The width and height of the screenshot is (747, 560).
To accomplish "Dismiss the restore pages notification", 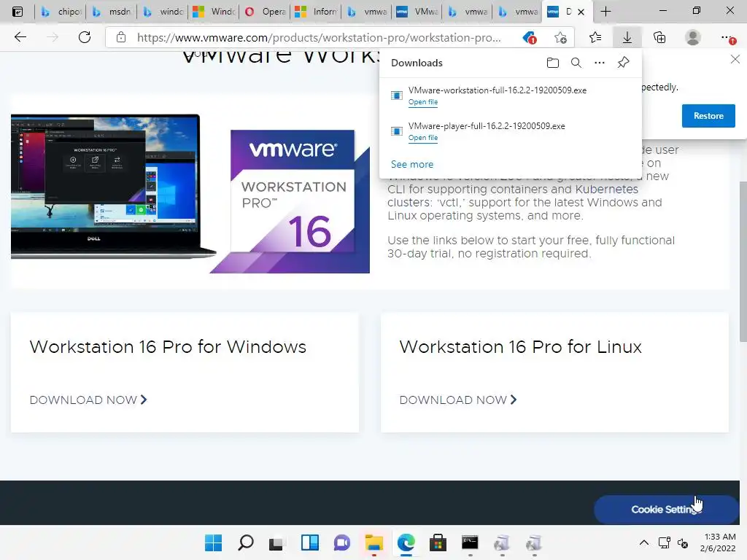I will [735, 59].
